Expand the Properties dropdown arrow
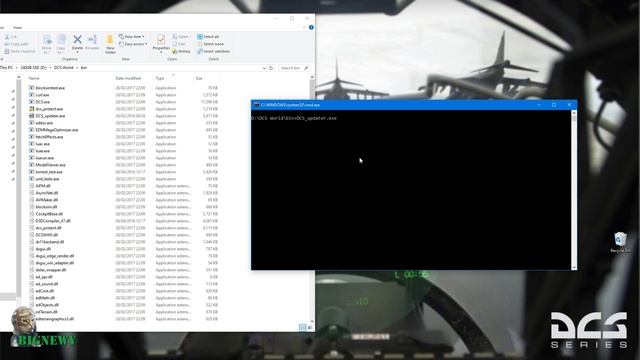Screen dimensions: 640x360 coord(161,52)
